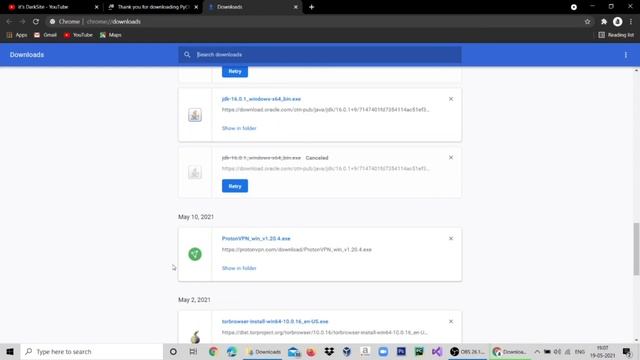The image size is (640, 360).
Task: Open Task View in taskbar
Action: coord(193,351)
